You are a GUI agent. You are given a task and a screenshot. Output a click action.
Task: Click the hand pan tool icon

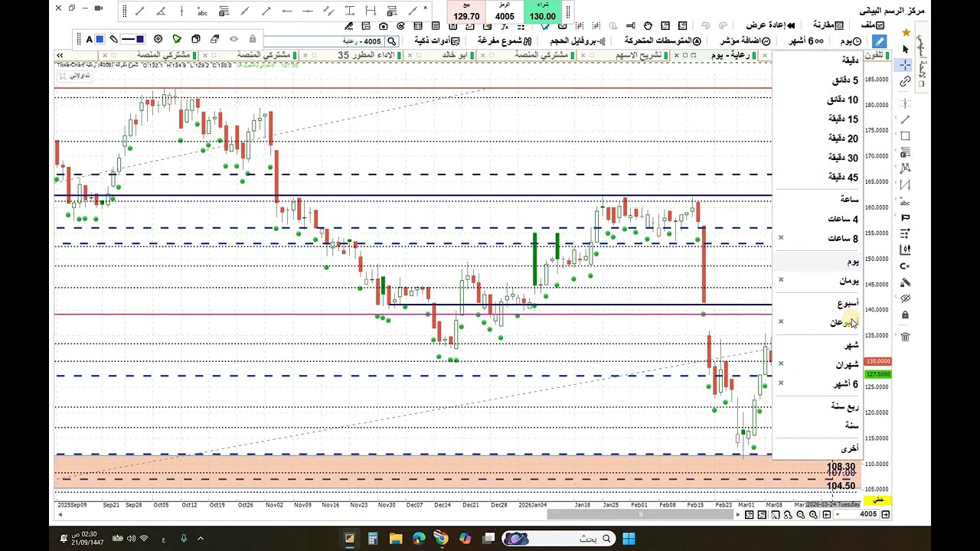tap(648, 26)
